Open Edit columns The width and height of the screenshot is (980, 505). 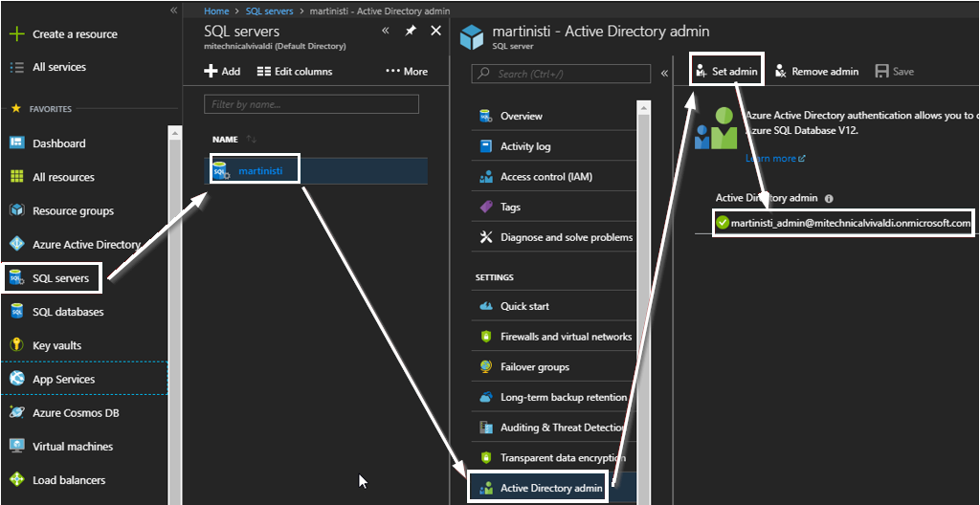[295, 71]
